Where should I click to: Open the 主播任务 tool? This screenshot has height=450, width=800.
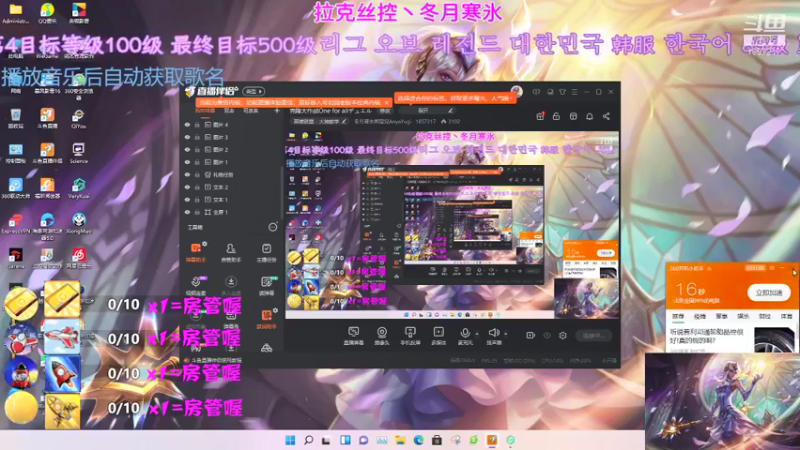tap(266, 253)
